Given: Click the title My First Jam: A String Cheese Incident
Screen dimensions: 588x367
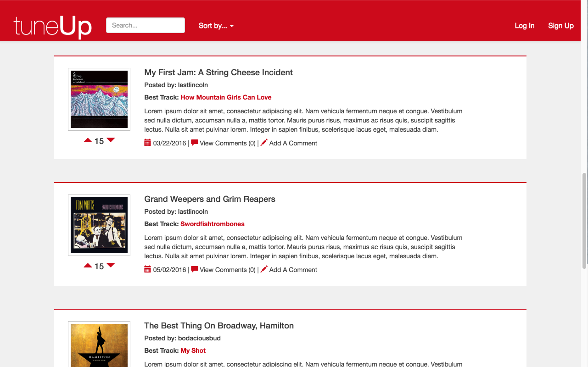Looking at the screenshot, I should click(218, 72).
